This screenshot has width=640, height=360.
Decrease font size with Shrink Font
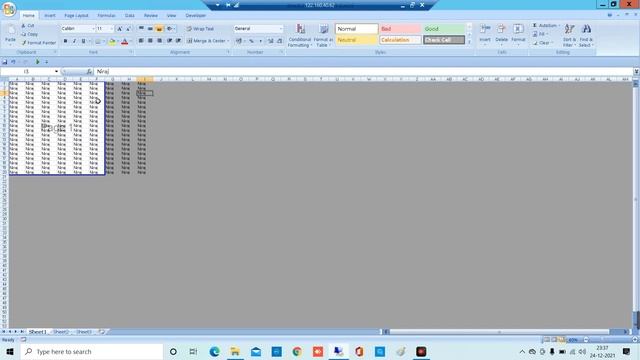[128, 29]
